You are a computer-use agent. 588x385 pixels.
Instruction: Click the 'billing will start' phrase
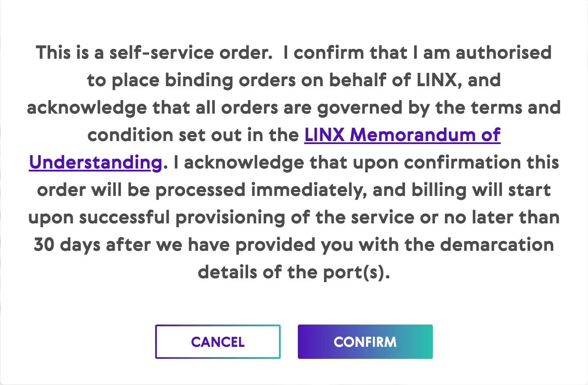tap(481, 190)
